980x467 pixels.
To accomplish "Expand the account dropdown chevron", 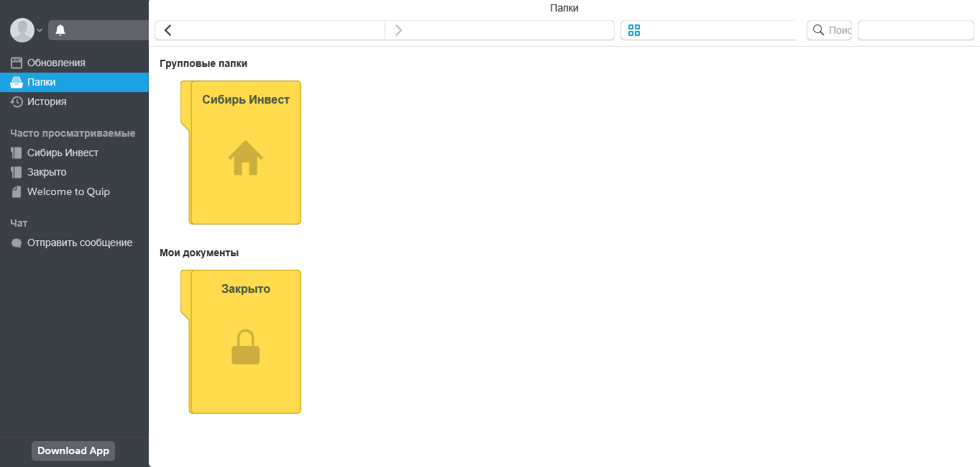I will click(40, 30).
